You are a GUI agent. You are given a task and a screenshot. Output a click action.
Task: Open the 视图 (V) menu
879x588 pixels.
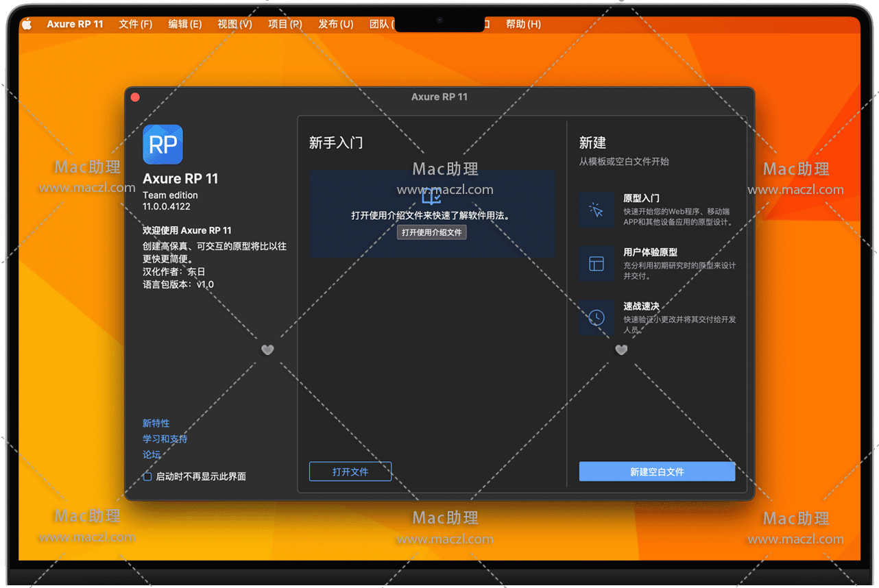coord(234,24)
